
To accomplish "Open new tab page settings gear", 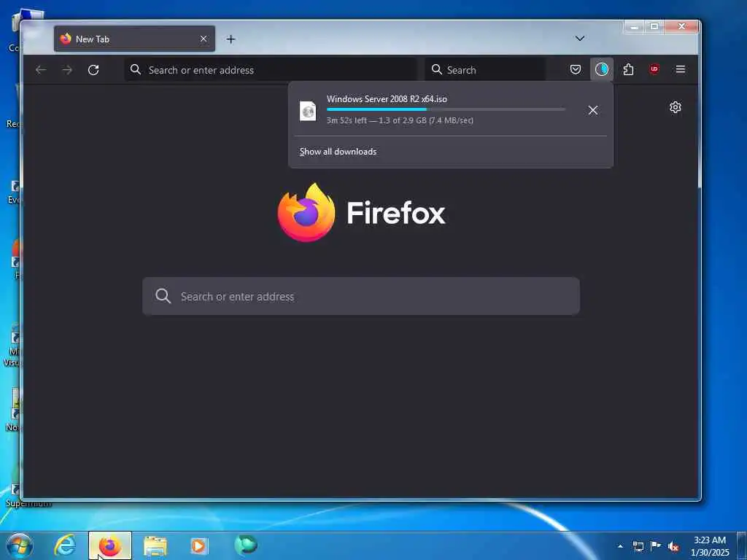I will point(675,107).
